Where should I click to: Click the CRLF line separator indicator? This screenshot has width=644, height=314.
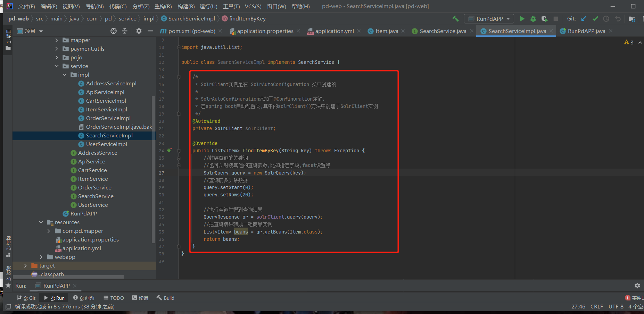(x=596, y=307)
